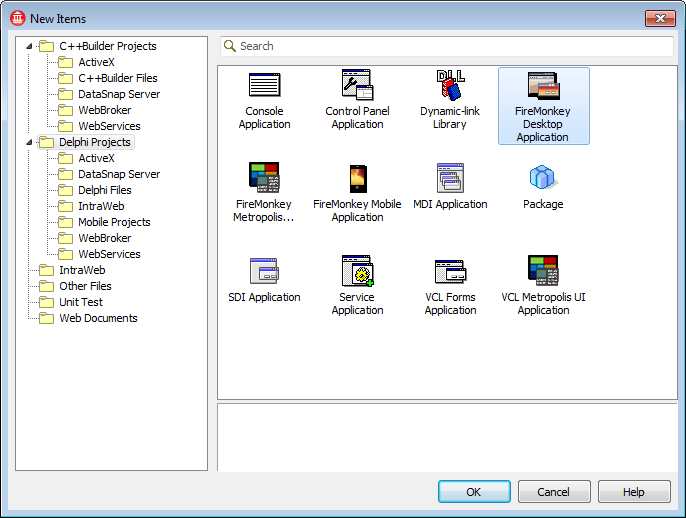
Task: Collapse the Delphi Projects tree node
Action: click(x=29, y=142)
